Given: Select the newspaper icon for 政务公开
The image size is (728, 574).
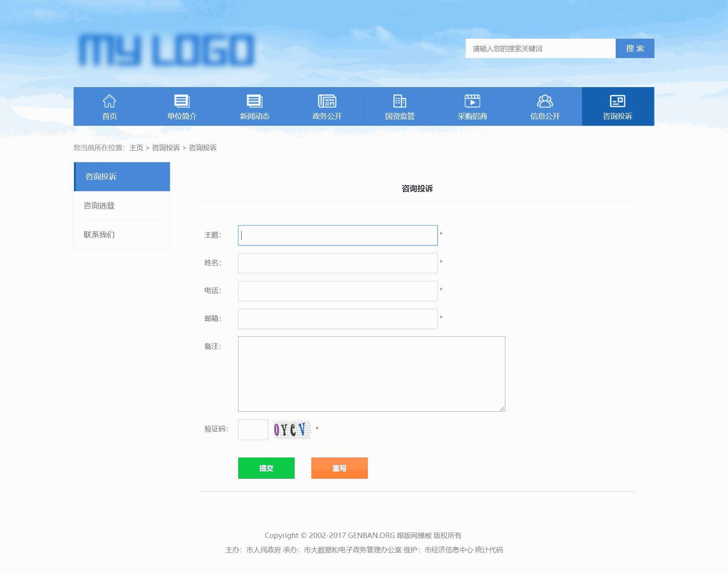Looking at the screenshot, I should coord(327,101).
